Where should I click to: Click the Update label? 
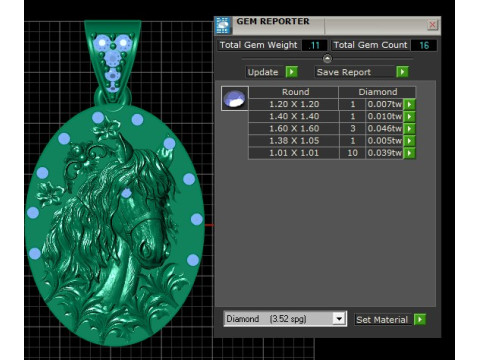pos(263,72)
